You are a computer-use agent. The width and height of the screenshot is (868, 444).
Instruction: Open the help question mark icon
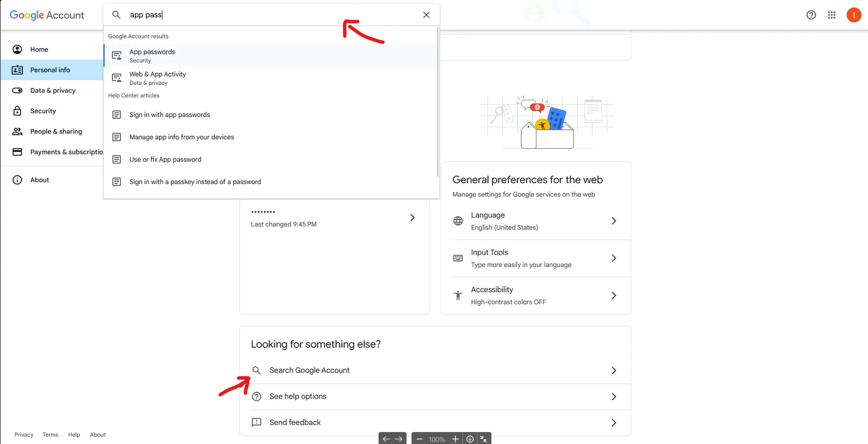pyautogui.click(x=811, y=15)
